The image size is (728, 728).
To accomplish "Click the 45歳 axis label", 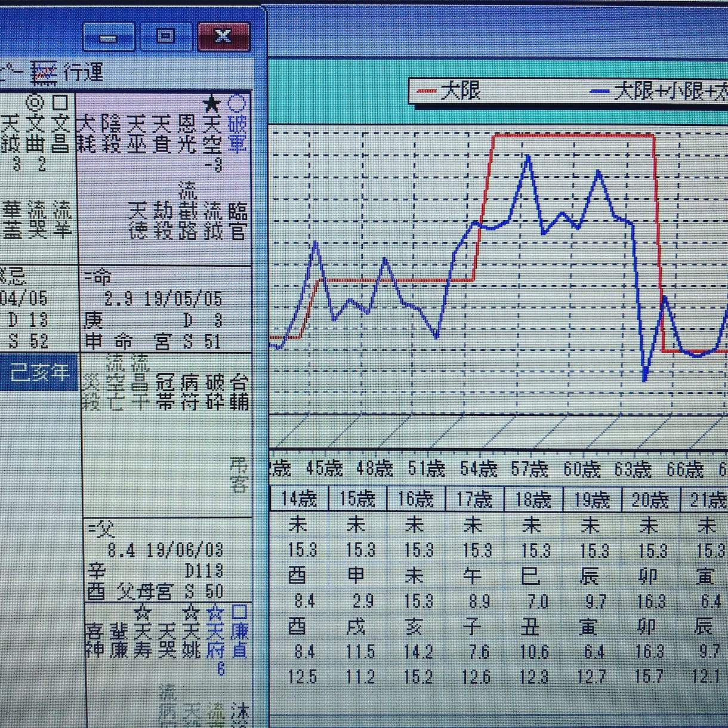I will (x=324, y=469).
